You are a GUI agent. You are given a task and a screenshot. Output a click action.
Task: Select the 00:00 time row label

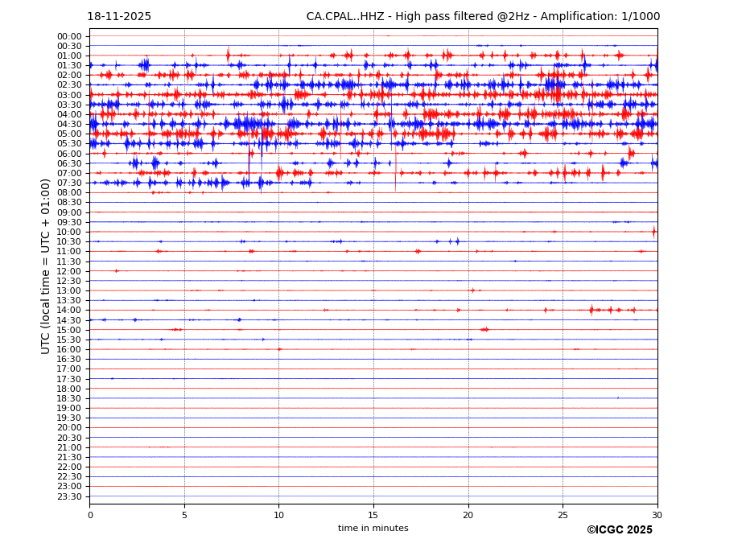point(69,36)
